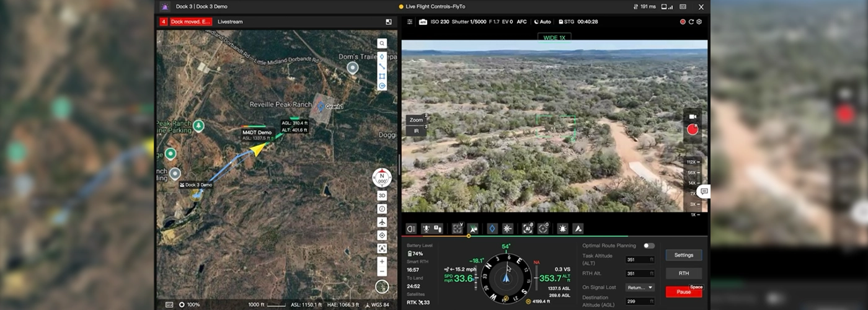Reset map orientation with the north compass

[x=382, y=179]
